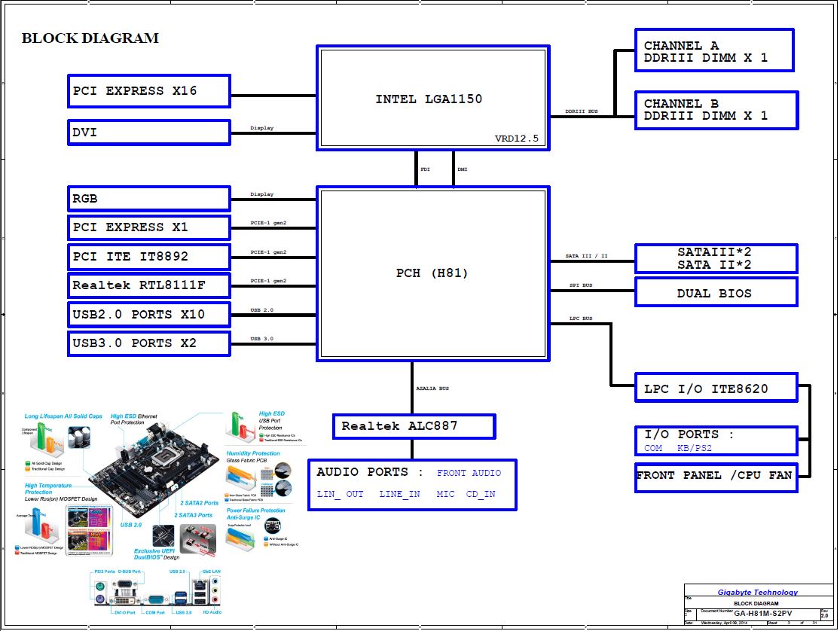Click the "LIN_ OUT" audio port text
This screenshot has width=840, height=631.
pos(341,494)
